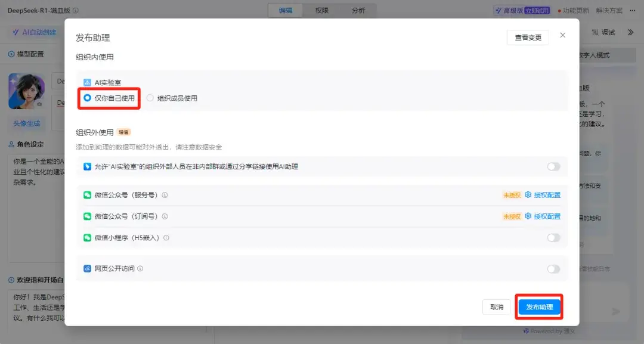644x344 pixels.
Task: Enable the 网页公开访问 switch
Action: pos(553,269)
